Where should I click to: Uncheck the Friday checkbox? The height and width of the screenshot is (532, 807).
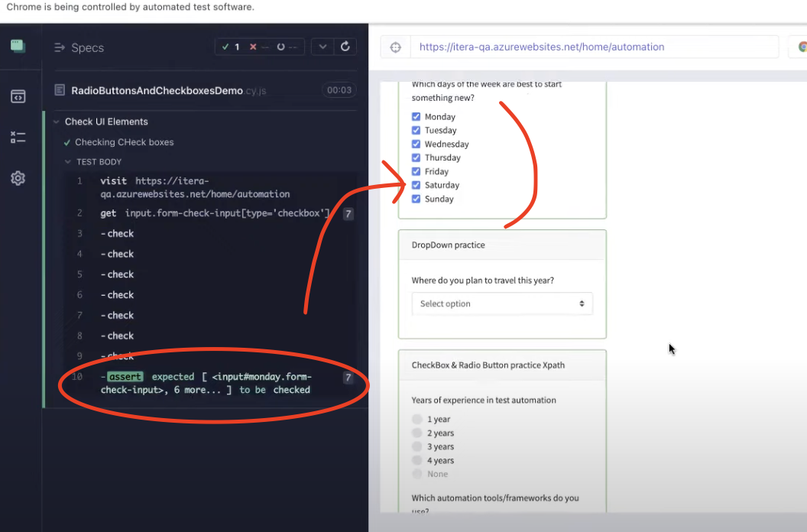416,171
